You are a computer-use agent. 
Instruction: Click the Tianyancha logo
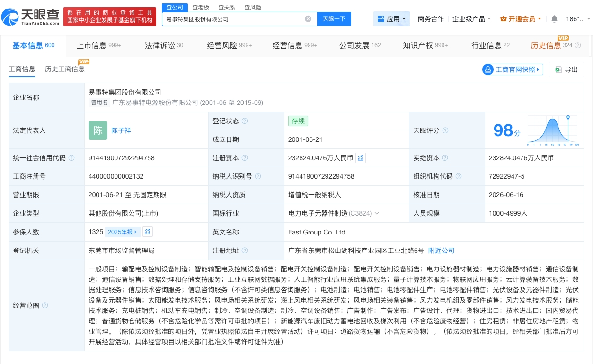[30, 17]
